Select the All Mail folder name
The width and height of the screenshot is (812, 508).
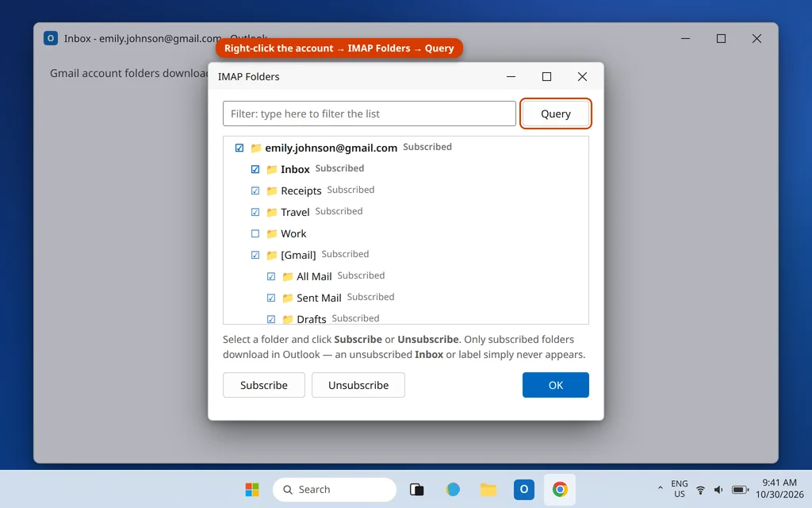314,276
